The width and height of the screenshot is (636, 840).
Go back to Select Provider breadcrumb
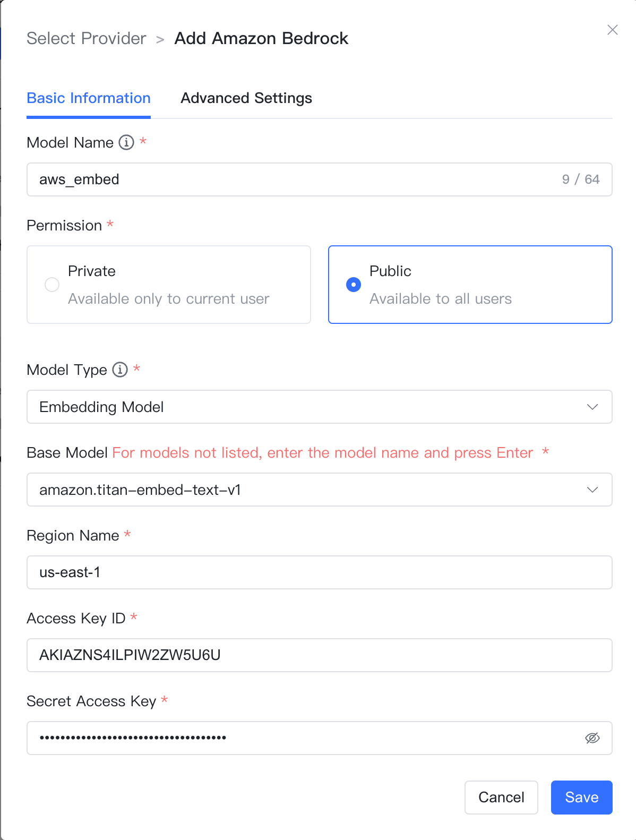point(87,38)
